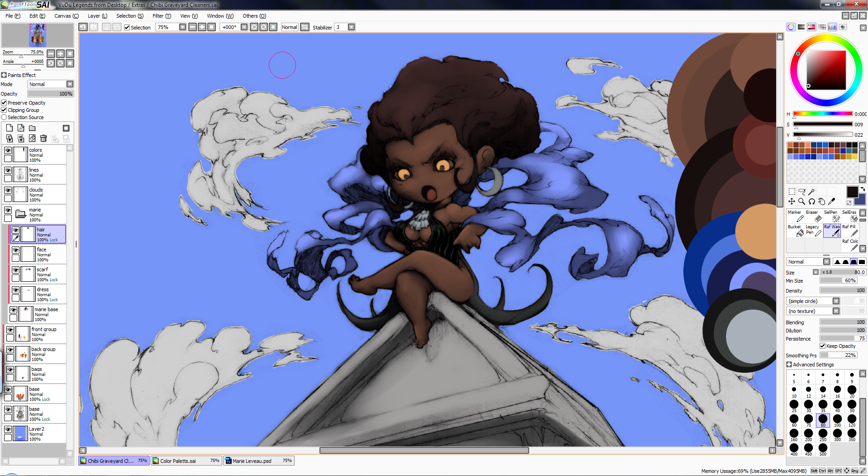Screen dimensions: 868x476
Task: Choose the Raf Fill brush
Action: click(850, 231)
